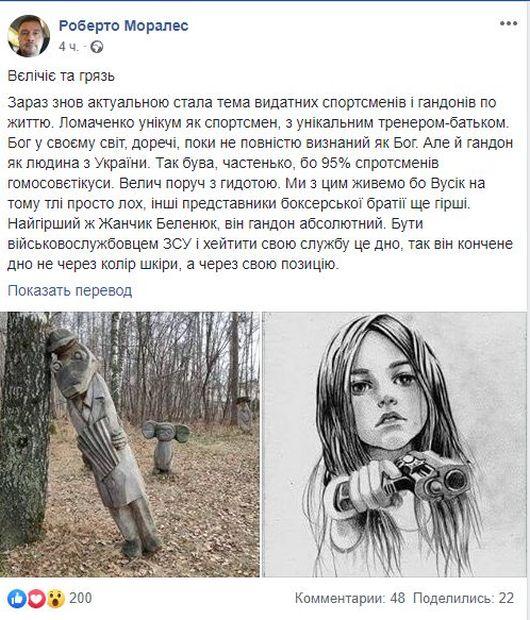Click the red heart Love reaction icon
The height and width of the screenshot is (620, 530).
(x=36, y=599)
